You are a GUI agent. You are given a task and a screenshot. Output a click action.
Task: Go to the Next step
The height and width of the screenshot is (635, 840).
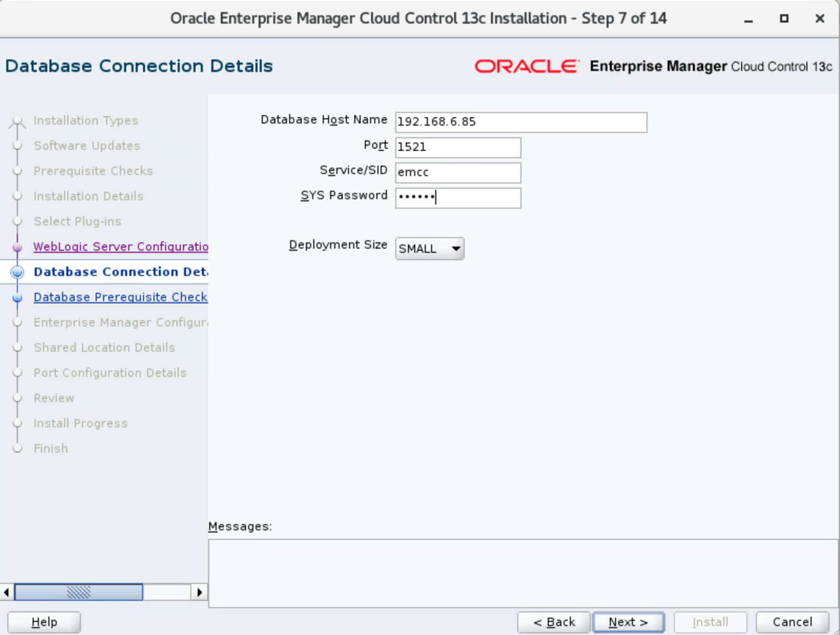coord(628,622)
